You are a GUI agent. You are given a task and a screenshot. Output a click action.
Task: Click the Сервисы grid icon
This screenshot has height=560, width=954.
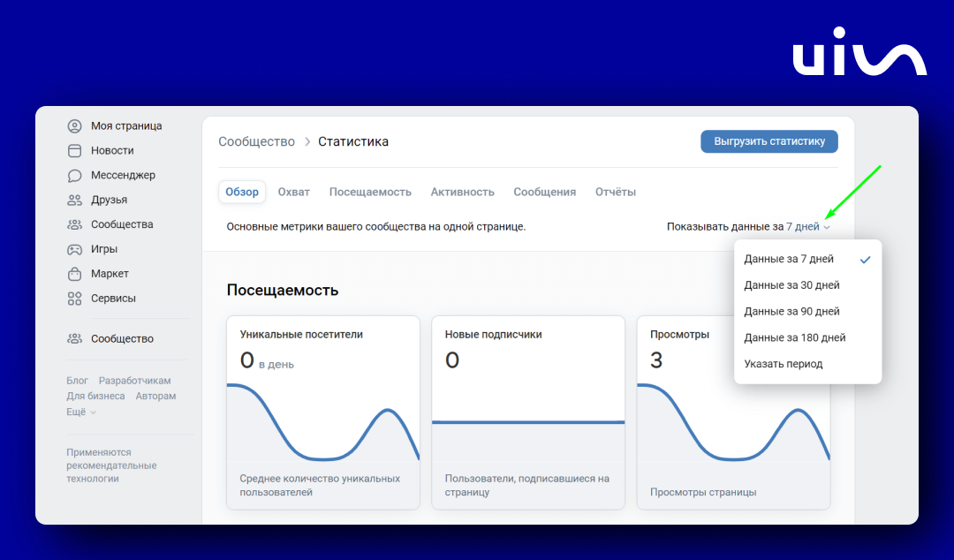(74, 299)
